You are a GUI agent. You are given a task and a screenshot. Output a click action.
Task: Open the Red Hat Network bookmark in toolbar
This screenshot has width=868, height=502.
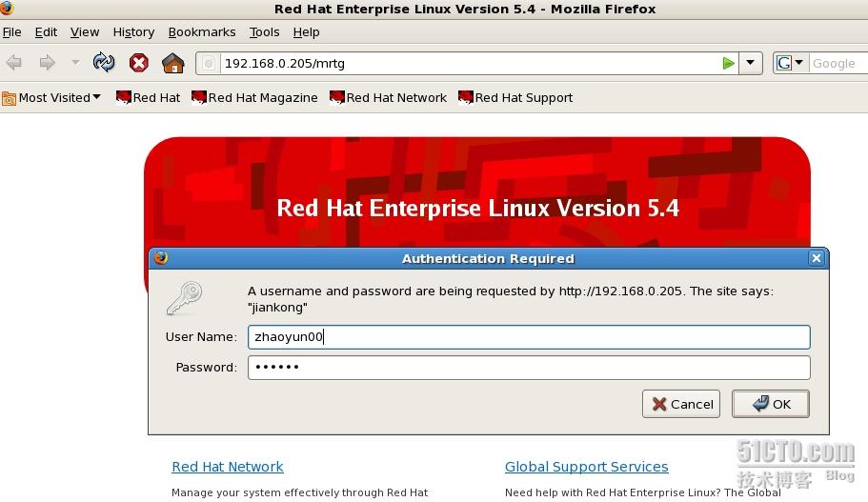point(388,98)
